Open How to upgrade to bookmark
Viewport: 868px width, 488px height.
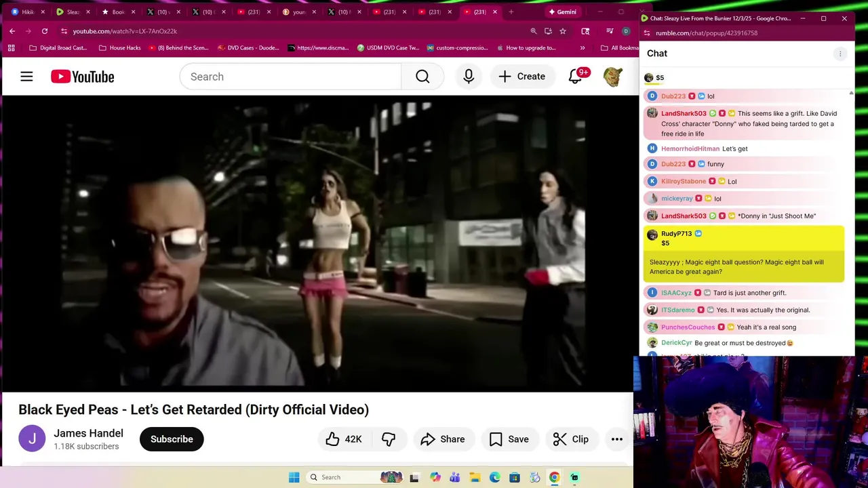tap(526, 47)
